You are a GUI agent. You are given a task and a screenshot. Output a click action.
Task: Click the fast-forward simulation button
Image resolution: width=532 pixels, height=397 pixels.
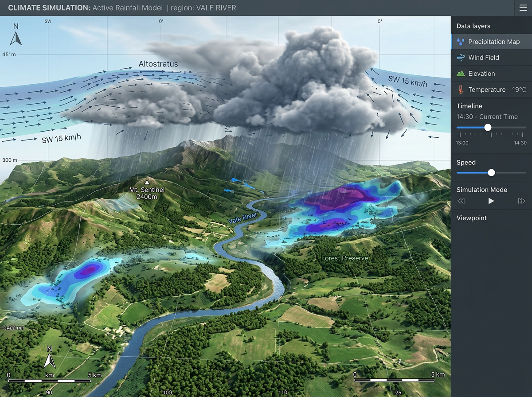tap(522, 201)
